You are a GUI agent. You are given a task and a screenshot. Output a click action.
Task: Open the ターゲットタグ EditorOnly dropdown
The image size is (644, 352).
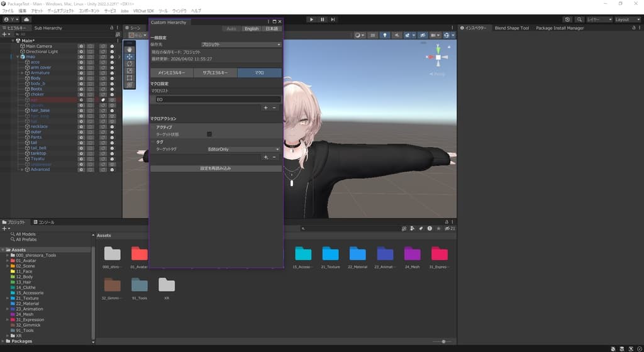click(243, 150)
